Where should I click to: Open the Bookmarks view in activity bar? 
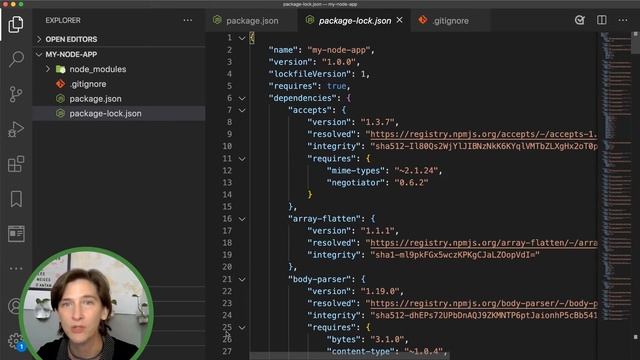point(16,199)
